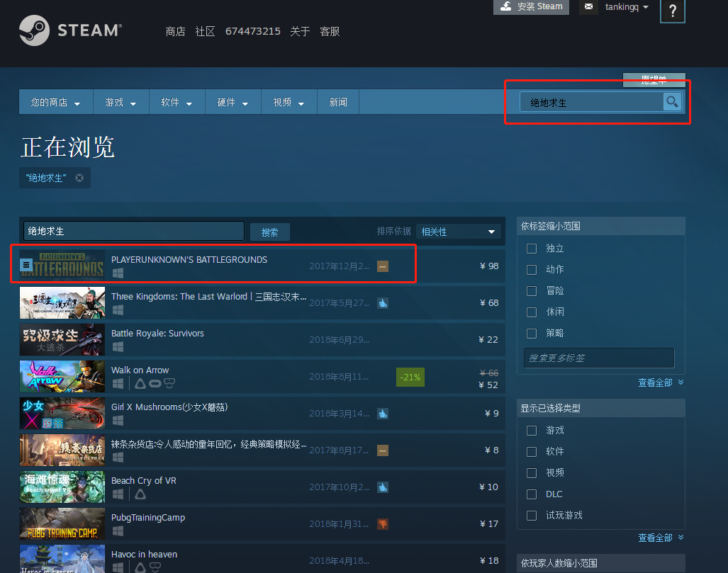Click the VR headset icon under Walk on Arrow
Image resolution: width=728 pixels, height=573 pixels.
pyautogui.click(x=169, y=383)
